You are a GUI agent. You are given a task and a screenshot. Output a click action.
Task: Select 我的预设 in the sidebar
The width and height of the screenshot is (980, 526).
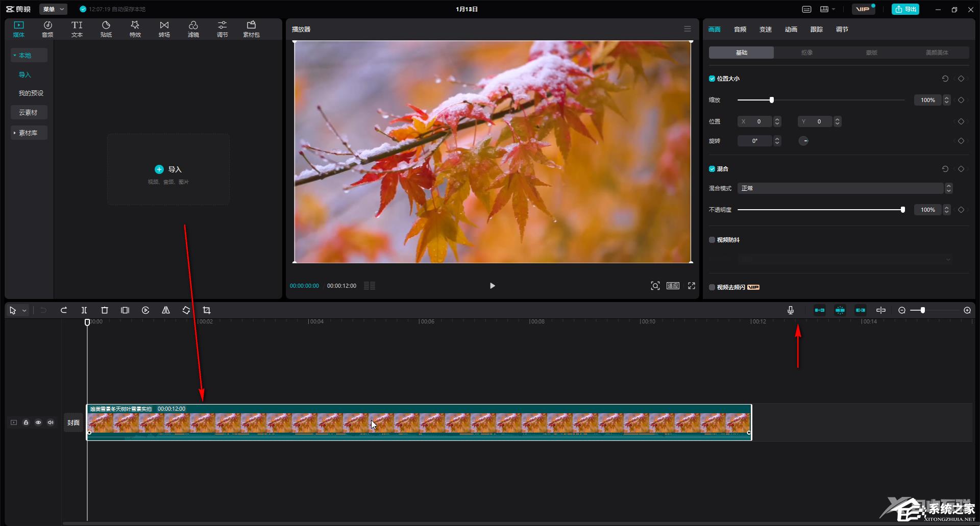click(x=31, y=93)
